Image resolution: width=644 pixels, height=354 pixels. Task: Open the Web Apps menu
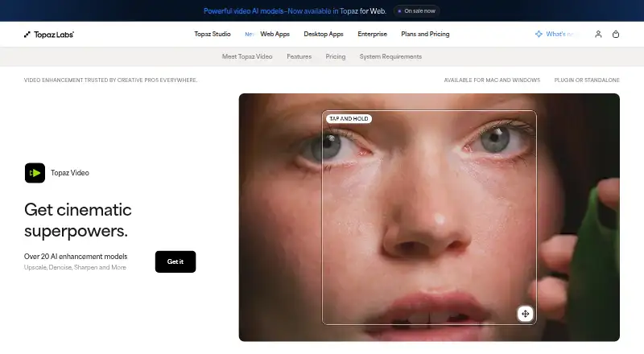pyautogui.click(x=275, y=34)
